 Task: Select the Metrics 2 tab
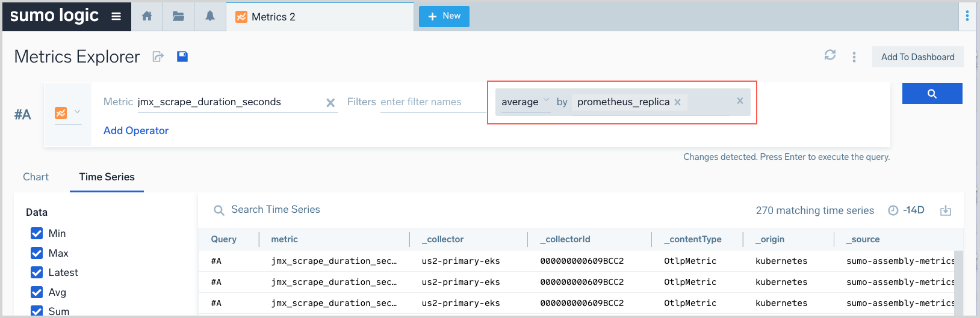pyautogui.click(x=273, y=17)
